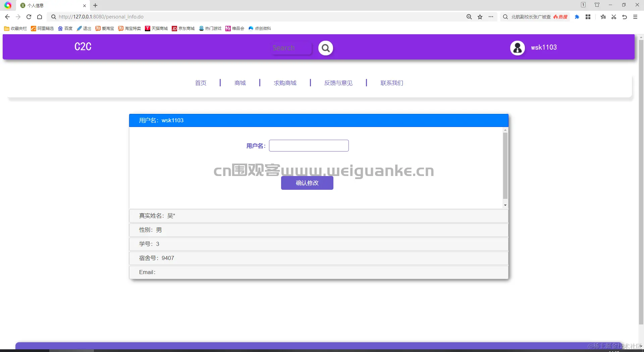
Task: Click the down arrow of the inner panel scrollbar
Action: (x=505, y=205)
